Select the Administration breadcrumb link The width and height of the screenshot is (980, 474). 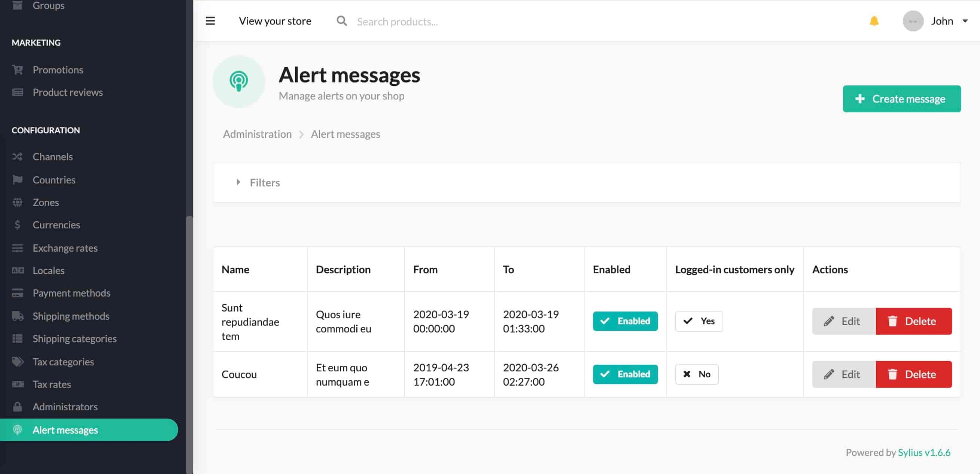pyautogui.click(x=257, y=133)
